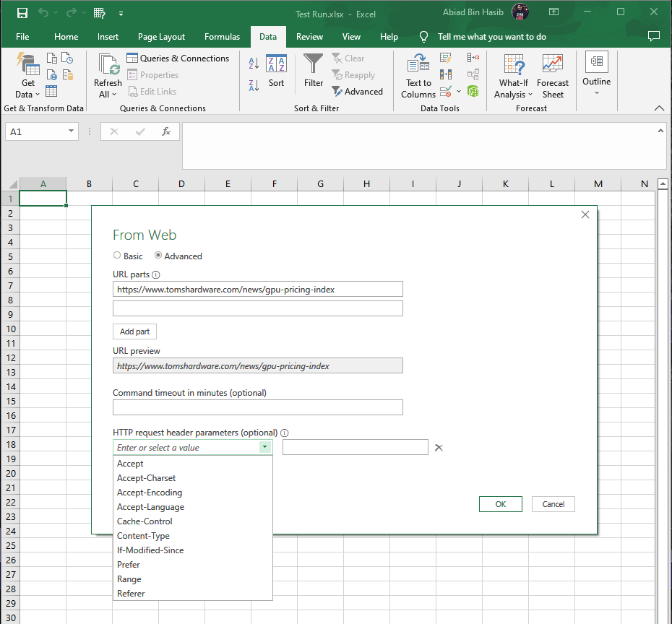Screen dimensions: 672x624
Task: Open the Data Validation dropdown arrow
Action: [x=459, y=91]
